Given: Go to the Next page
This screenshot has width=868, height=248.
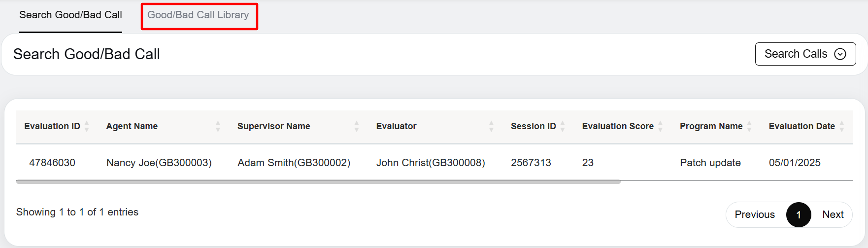Looking at the screenshot, I should click(x=833, y=214).
